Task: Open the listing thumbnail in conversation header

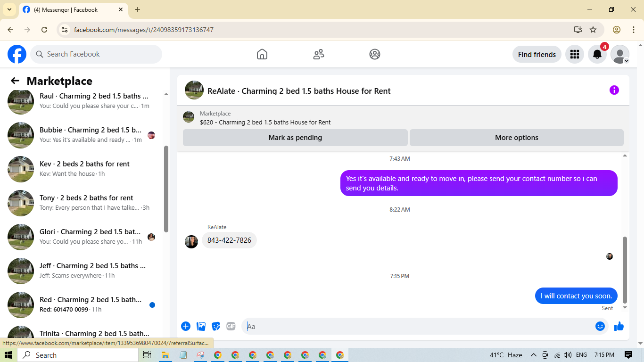Action: [194, 90]
